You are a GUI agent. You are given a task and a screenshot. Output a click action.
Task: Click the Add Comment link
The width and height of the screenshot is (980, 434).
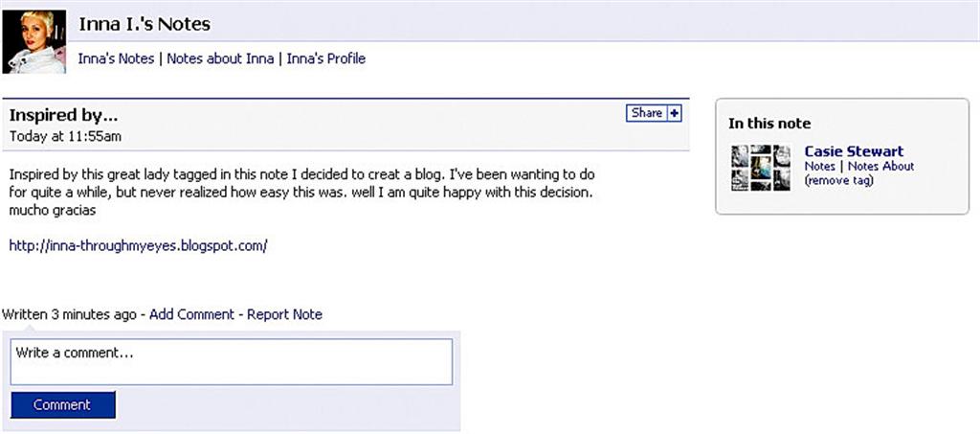point(191,314)
